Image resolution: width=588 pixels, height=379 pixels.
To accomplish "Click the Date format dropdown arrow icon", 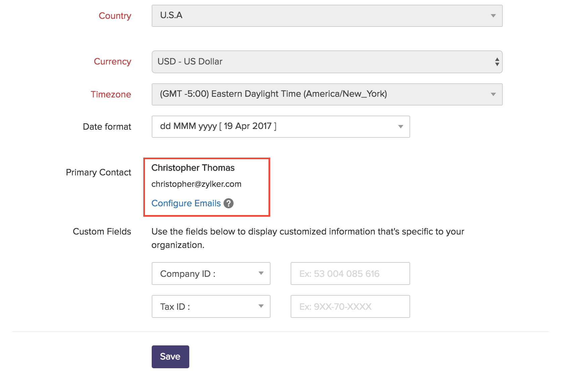I will (400, 127).
